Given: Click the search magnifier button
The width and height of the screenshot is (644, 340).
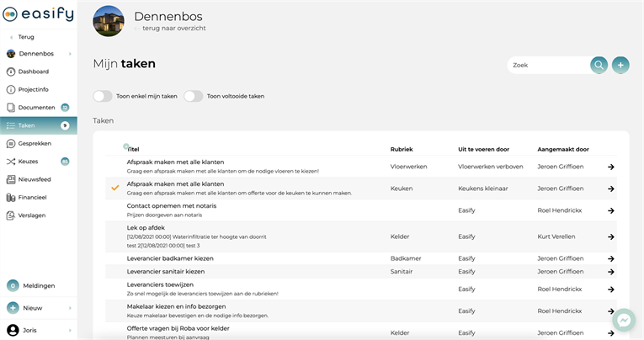Looking at the screenshot, I should click(x=599, y=65).
